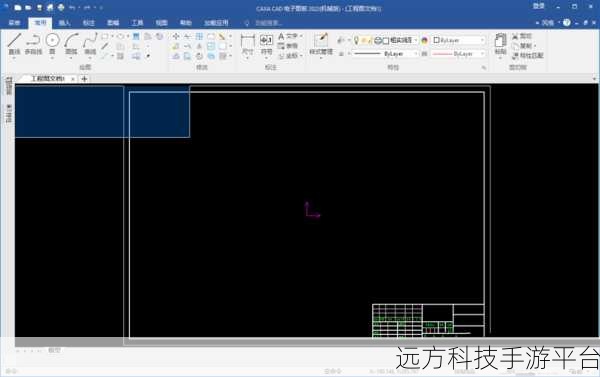Select the 工程图文档1 document tab
The height and width of the screenshot is (377, 600).
click(x=47, y=79)
